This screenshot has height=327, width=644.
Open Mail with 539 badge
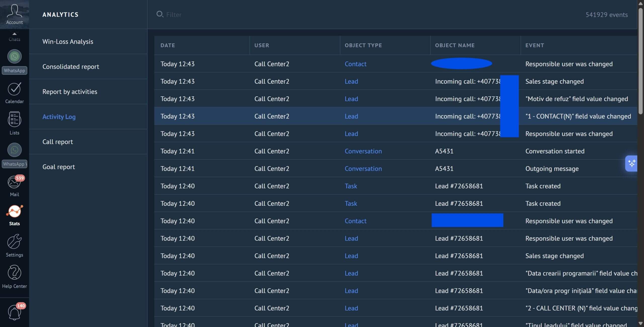[14, 186]
